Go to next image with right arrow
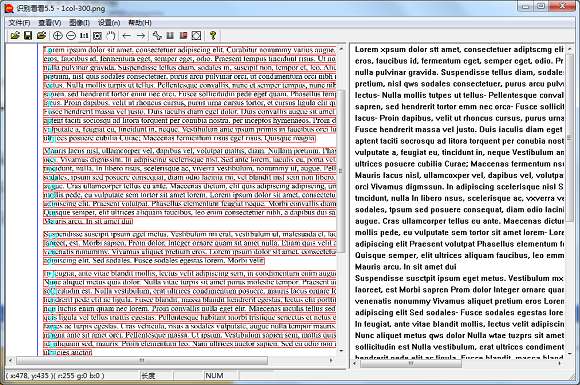The height and width of the screenshot is (385, 580). [141, 36]
